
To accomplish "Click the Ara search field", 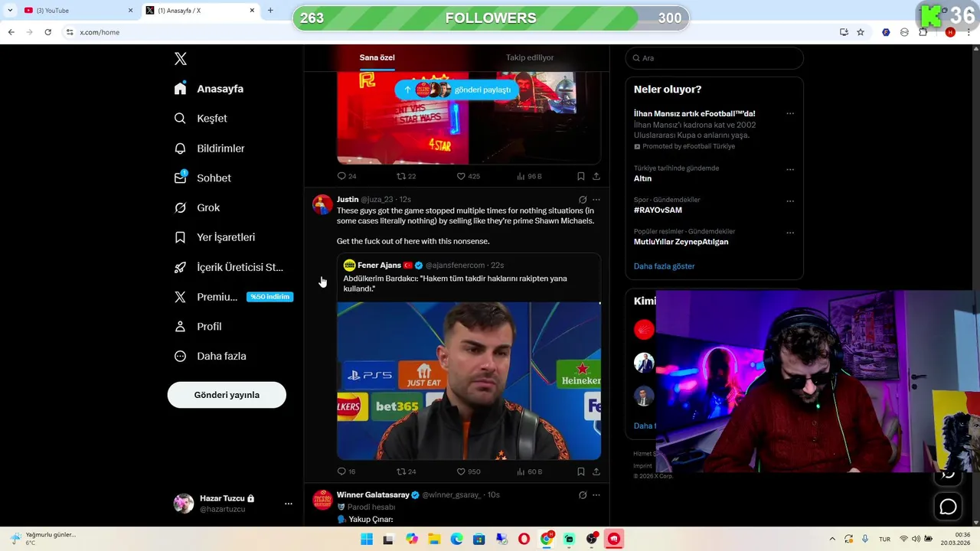I will point(714,58).
